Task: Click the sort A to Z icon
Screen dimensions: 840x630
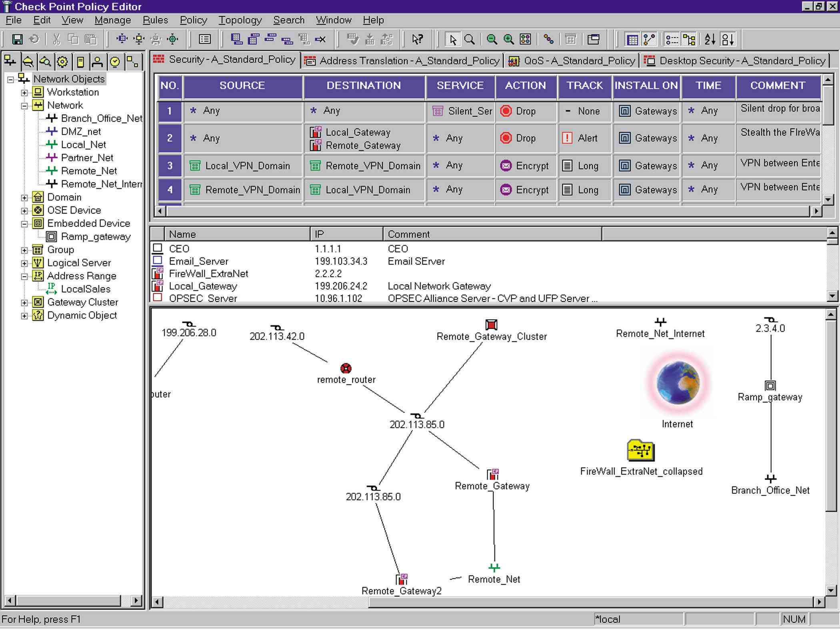Action: (710, 39)
